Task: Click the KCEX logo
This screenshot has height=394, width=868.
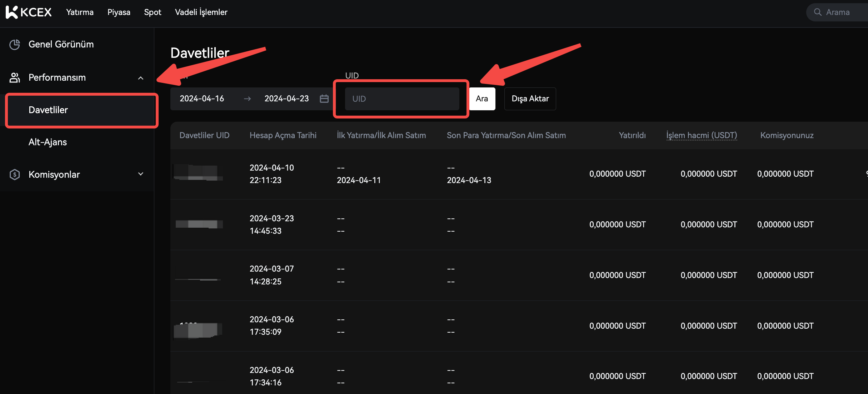Action: pos(29,12)
